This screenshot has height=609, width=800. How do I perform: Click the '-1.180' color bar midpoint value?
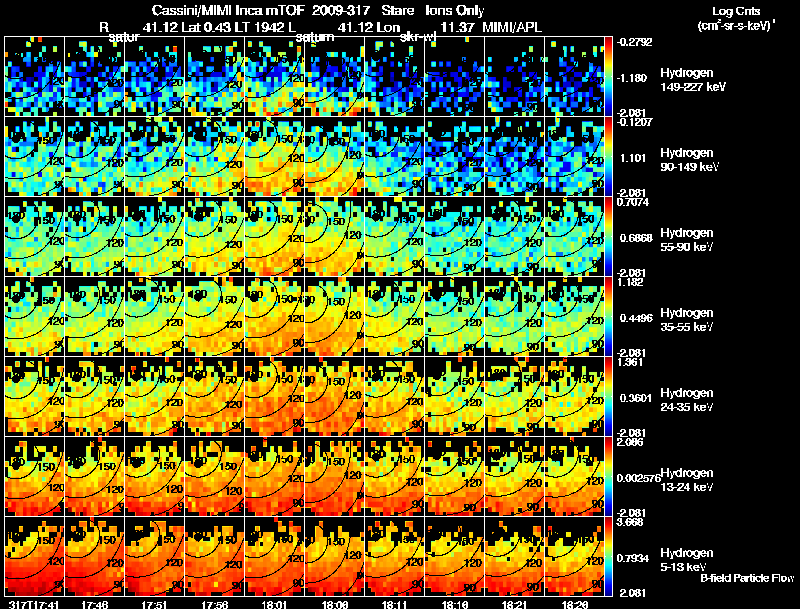pos(632,78)
